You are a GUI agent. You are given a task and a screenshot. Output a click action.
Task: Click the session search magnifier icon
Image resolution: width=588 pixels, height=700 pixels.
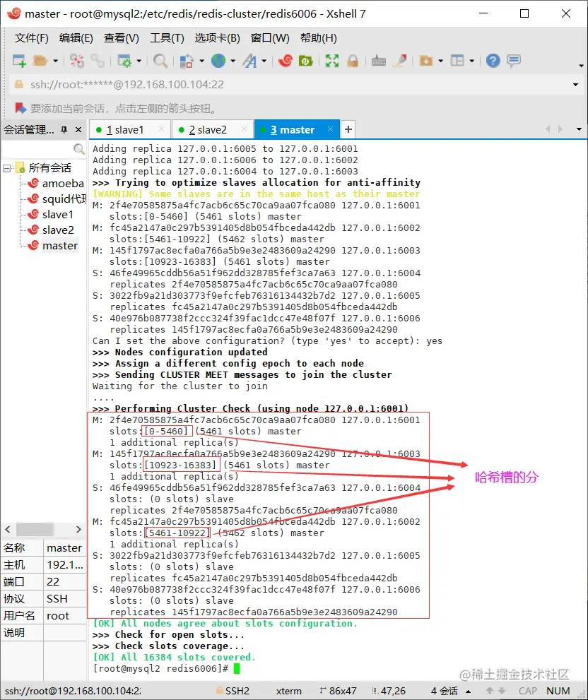tap(79, 148)
